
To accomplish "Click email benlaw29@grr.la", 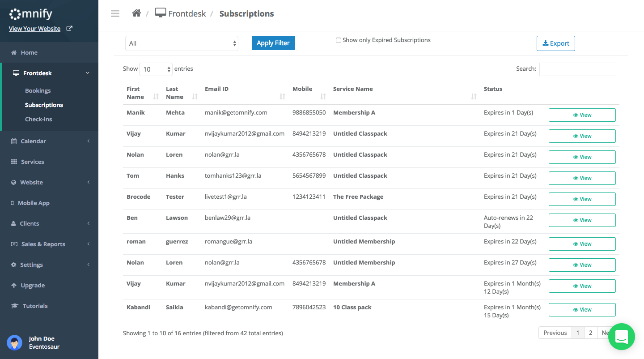I will pyautogui.click(x=228, y=218).
